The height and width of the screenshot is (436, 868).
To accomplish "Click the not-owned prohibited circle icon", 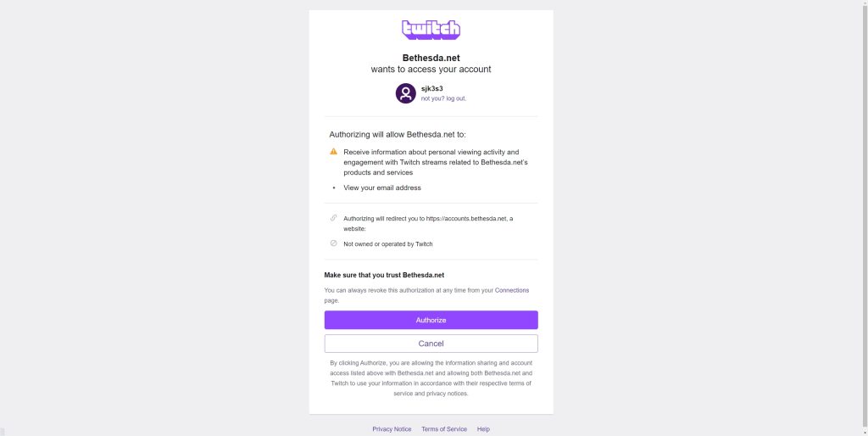I will pos(333,243).
